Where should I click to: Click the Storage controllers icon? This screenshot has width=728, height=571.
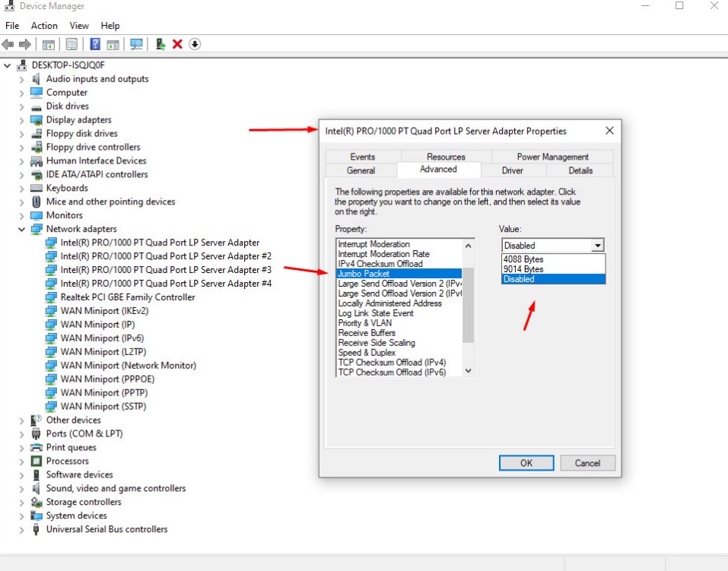click(37, 502)
